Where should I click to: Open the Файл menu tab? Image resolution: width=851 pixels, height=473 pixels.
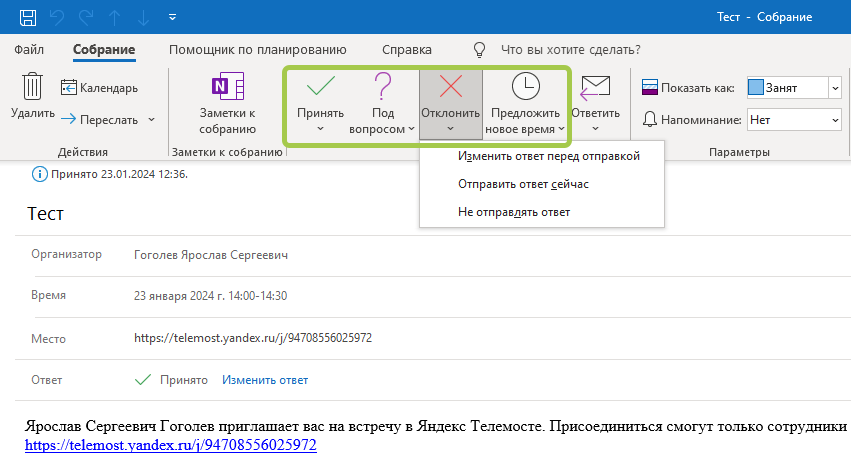tap(29, 49)
